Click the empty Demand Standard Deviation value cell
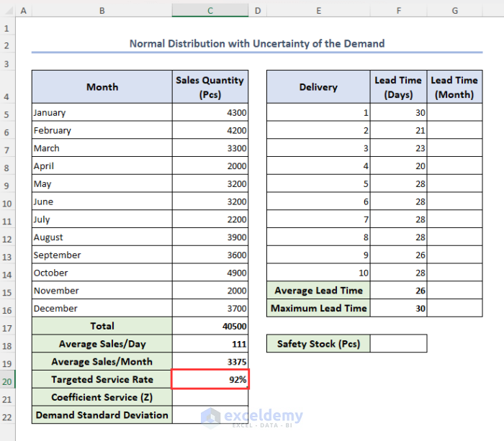 coord(210,415)
